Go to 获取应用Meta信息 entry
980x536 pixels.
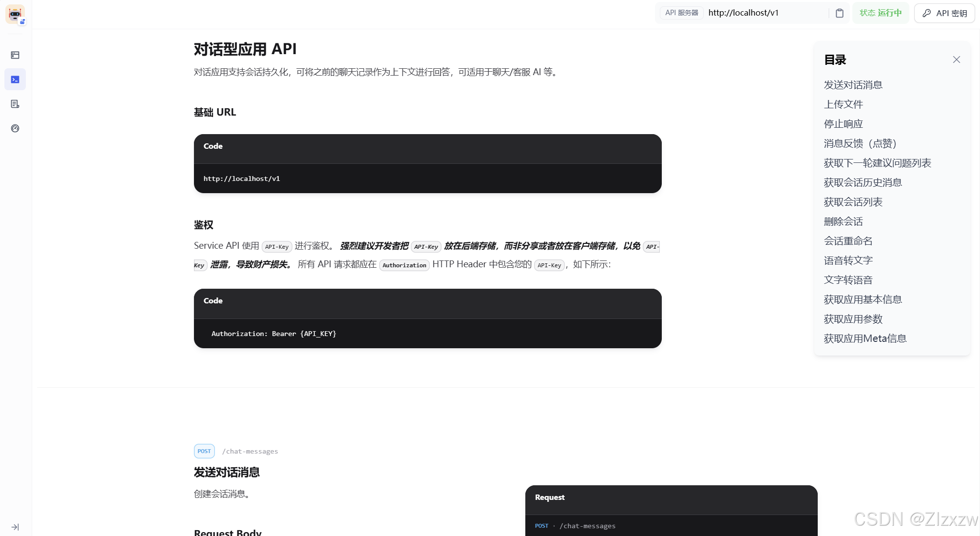tap(865, 338)
